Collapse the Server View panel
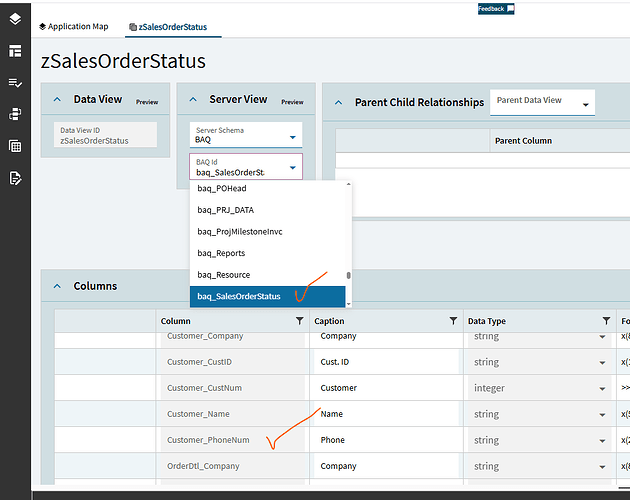Image resolution: width=630 pixels, height=500 pixels. 193,100
